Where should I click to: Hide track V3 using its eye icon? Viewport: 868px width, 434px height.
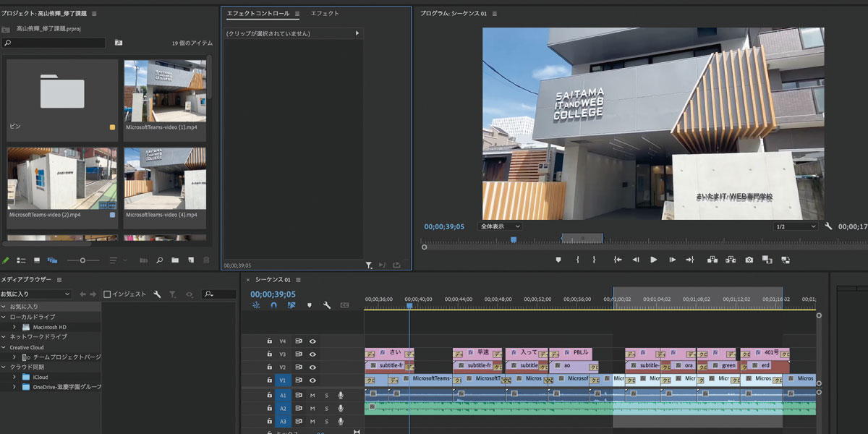313,354
